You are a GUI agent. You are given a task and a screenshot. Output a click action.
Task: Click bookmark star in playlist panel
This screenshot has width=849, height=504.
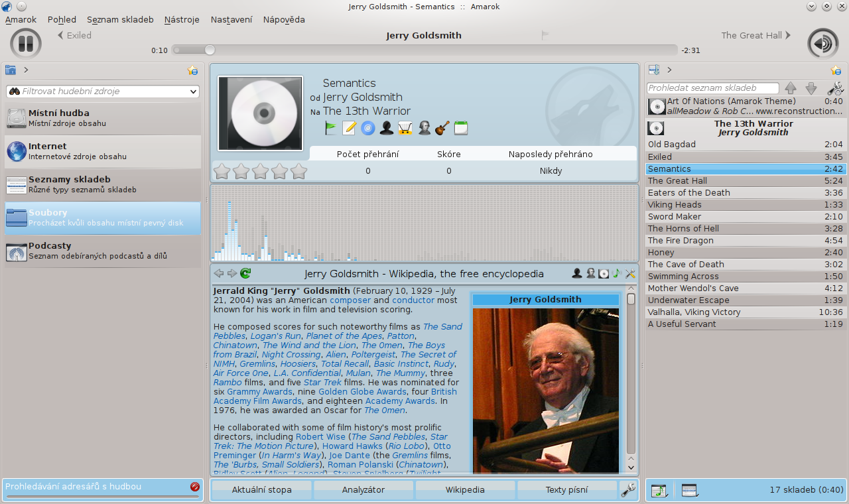836,70
